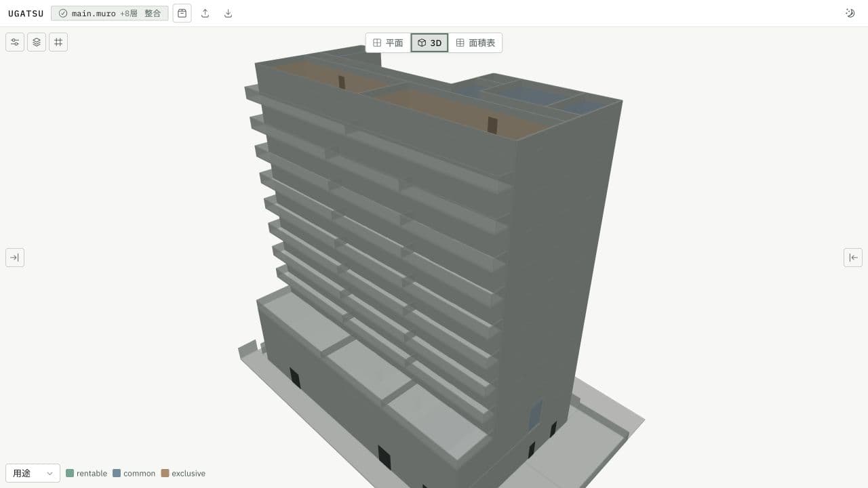The width and height of the screenshot is (868, 488).
Task: Open the layers stack icon
Action: 37,42
